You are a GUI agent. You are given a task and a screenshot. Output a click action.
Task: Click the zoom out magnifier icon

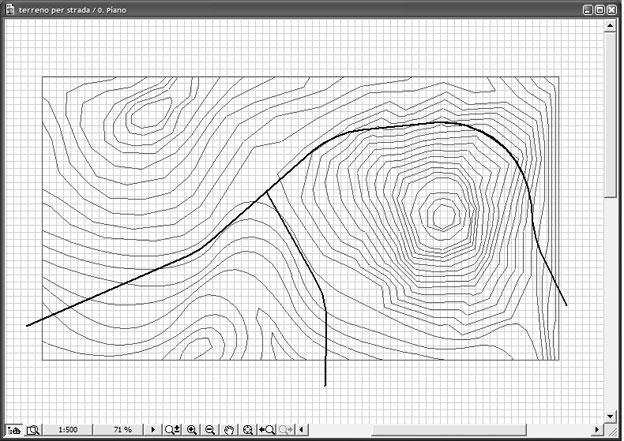pos(210,430)
